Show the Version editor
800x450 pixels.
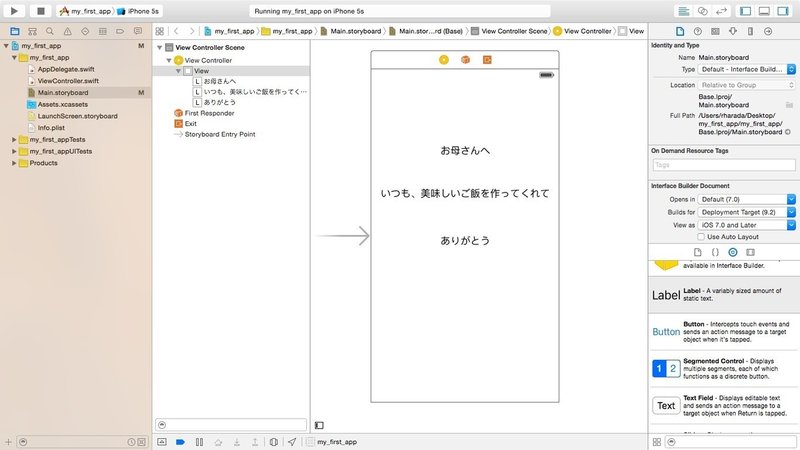pyautogui.click(x=721, y=11)
